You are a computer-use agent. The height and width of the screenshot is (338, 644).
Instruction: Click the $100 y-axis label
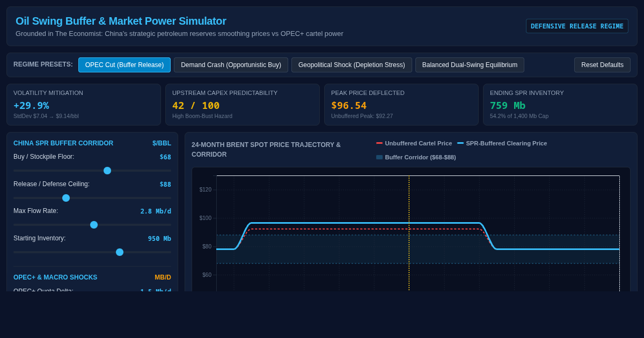[206, 218]
